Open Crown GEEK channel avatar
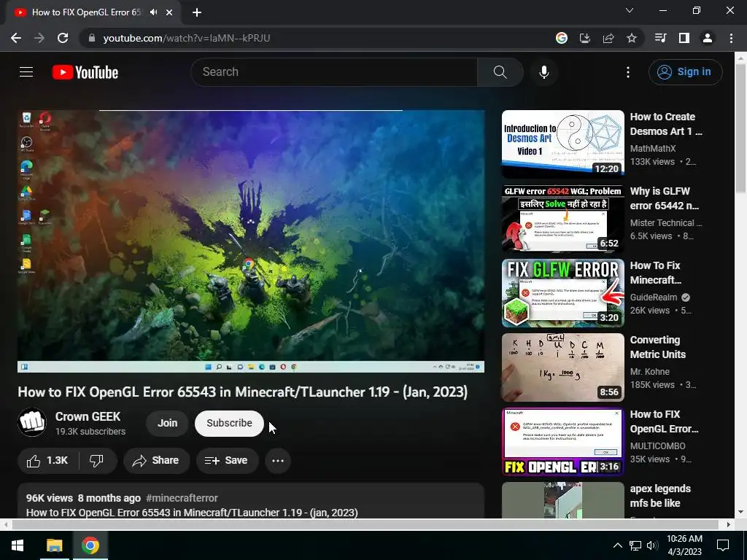This screenshot has height=560, width=747. 32,422
